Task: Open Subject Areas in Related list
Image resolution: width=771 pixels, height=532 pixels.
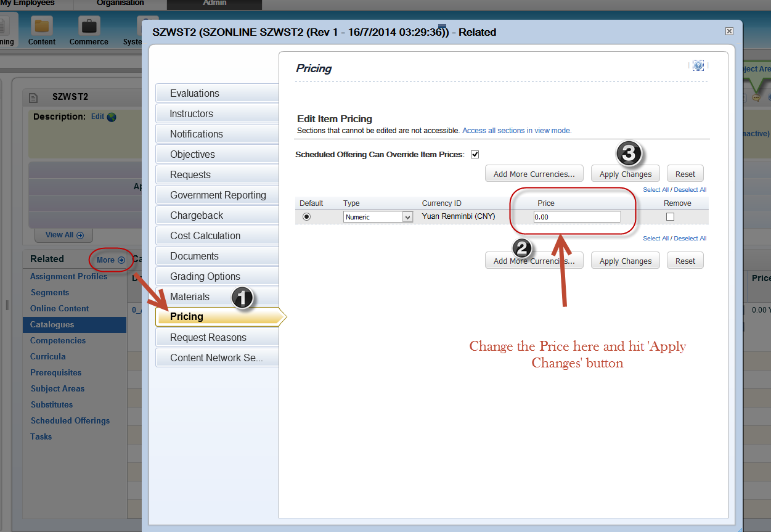Action: pos(58,388)
